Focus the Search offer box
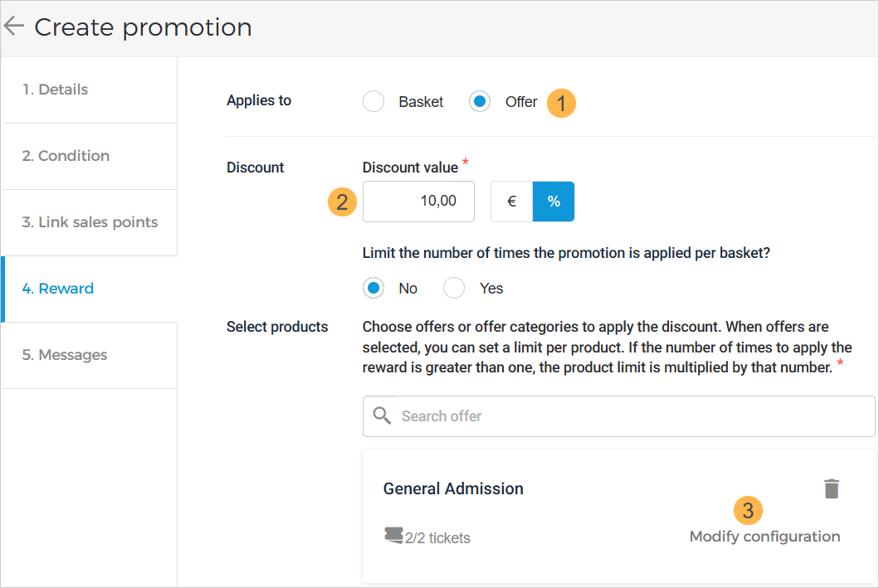 point(631,415)
